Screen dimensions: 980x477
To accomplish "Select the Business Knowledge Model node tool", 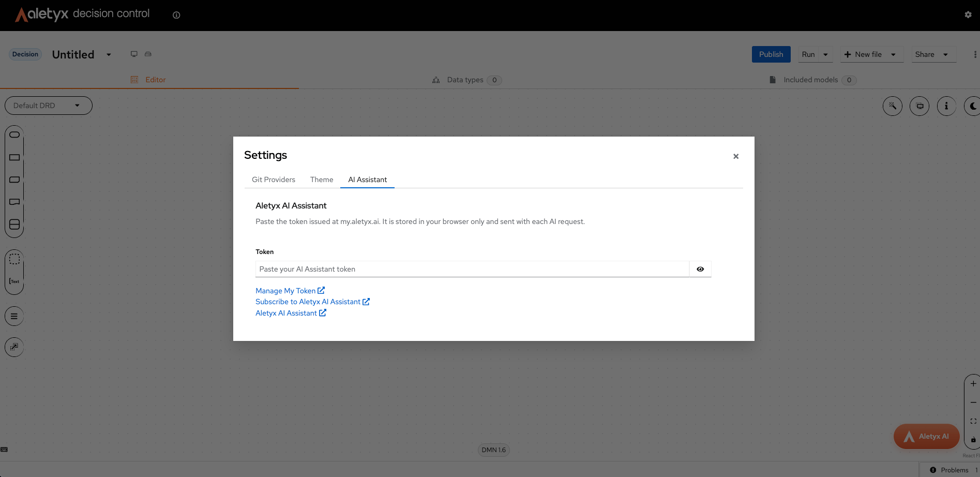I will click(14, 180).
